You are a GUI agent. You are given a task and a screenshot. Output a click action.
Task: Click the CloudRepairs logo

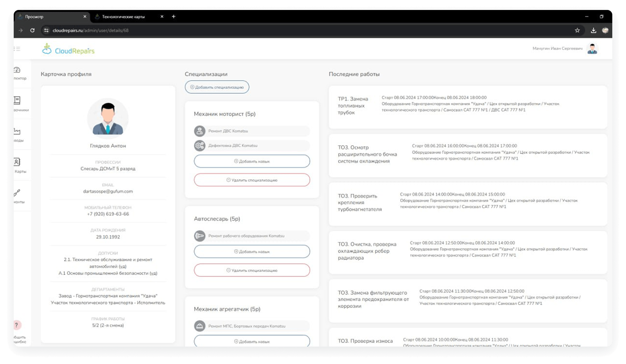coord(68,49)
